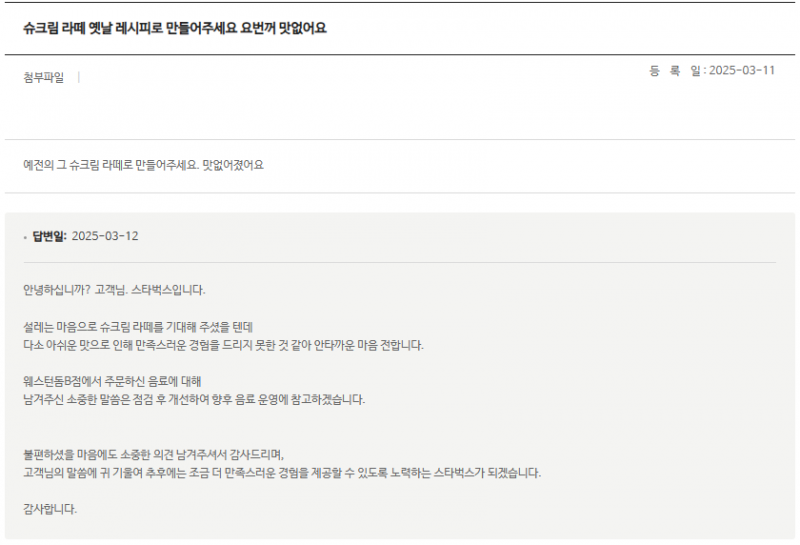Click the greeting line 안녕하십니까? 고객님. 스타벅스입니다.

pos(114,290)
